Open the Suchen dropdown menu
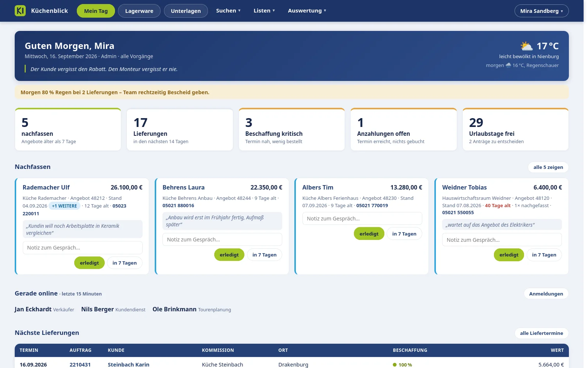Screen dimensions: 588x368 (x=228, y=11)
